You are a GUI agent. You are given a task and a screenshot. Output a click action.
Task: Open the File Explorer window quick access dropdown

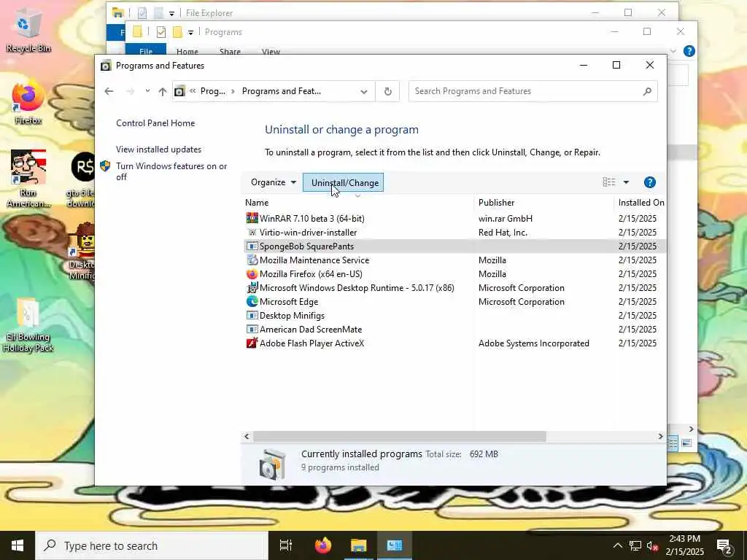click(171, 13)
